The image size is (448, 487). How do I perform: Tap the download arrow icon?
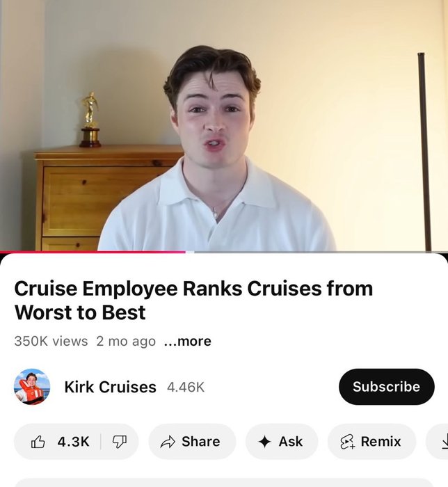pos(445,442)
